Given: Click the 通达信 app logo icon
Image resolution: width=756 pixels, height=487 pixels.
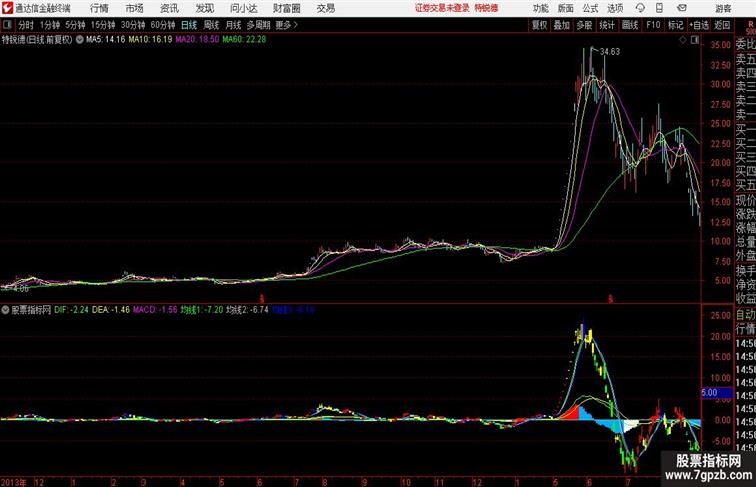Looking at the screenshot, I should [x=7, y=8].
